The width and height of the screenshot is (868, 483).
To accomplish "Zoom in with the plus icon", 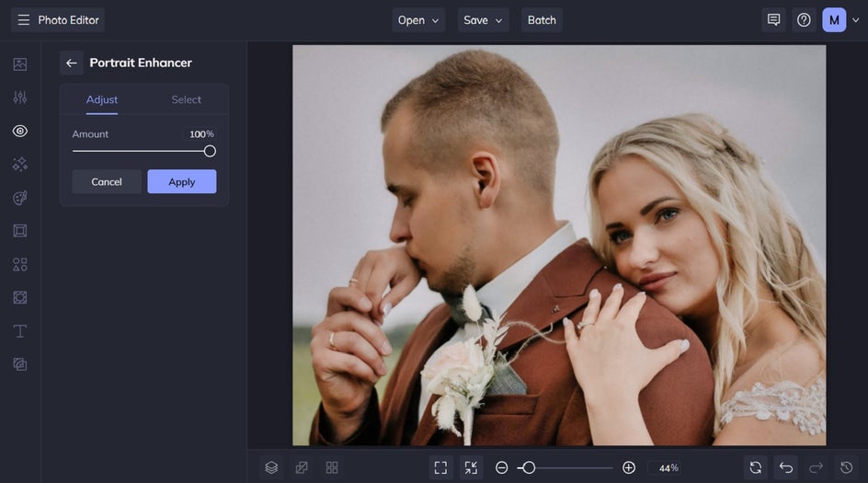I will pos(629,467).
